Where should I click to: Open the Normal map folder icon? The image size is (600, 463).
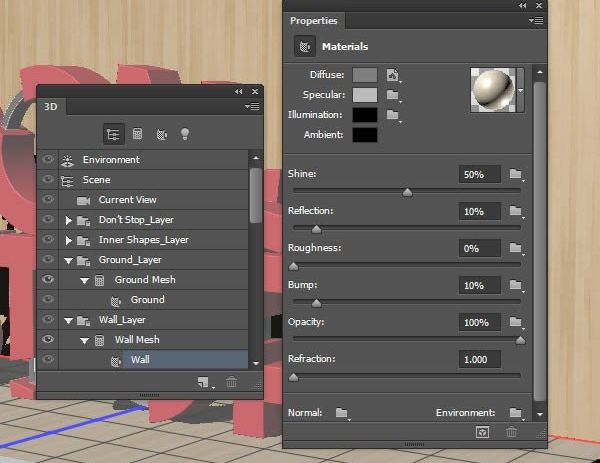point(342,412)
